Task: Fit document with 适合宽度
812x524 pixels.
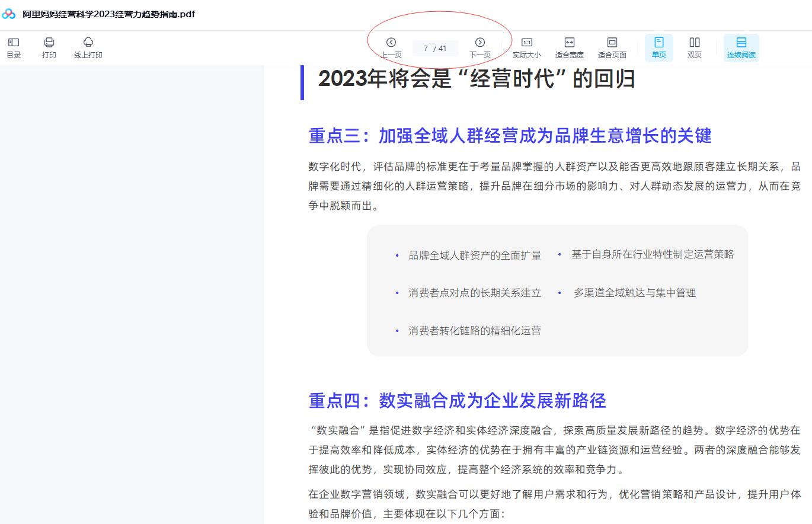Action: click(x=569, y=47)
